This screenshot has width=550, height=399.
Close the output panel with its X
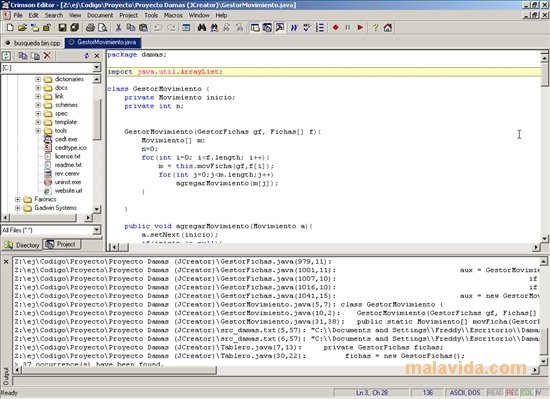[6, 262]
